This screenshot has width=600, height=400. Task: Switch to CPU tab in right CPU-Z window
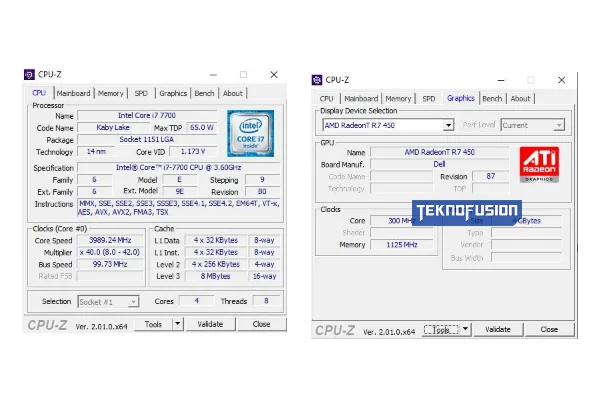click(x=326, y=99)
